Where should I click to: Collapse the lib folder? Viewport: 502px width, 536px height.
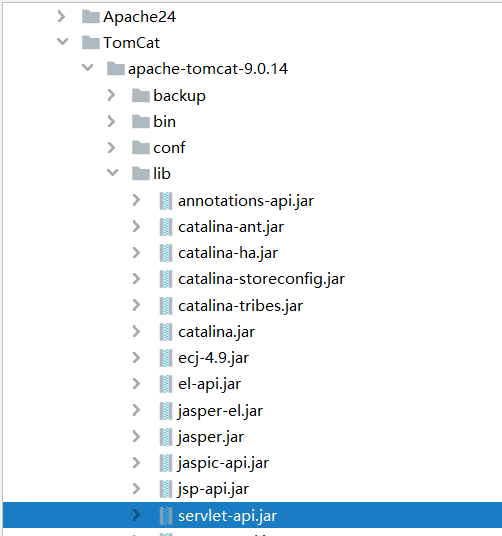(112, 173)
